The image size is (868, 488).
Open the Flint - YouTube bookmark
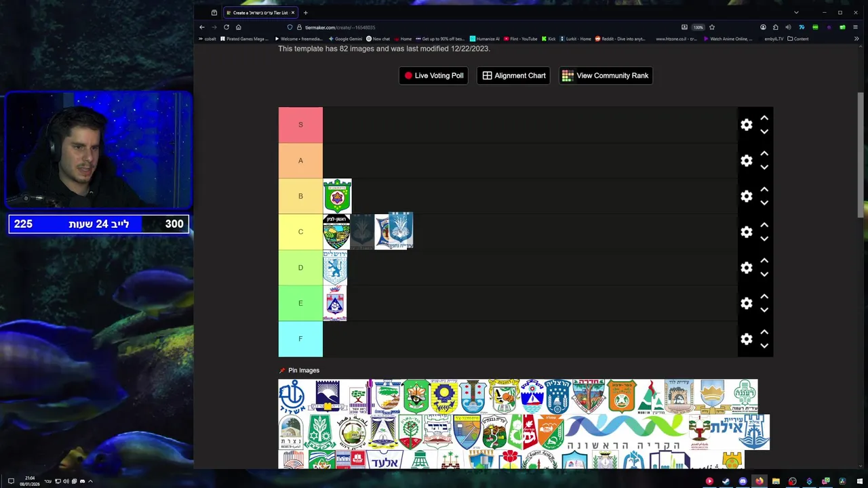[521, 39]
